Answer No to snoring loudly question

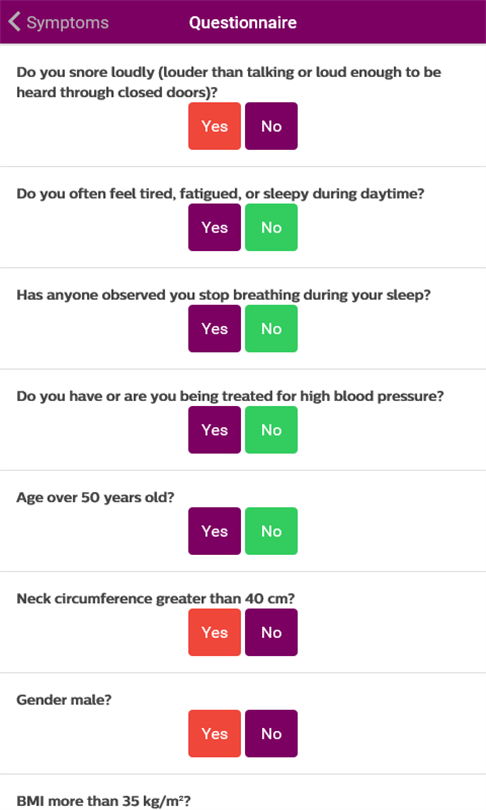click(271, 126)
